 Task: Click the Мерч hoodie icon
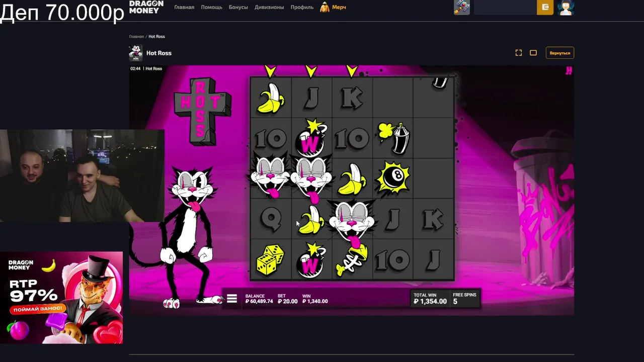(x=325, y=7)
